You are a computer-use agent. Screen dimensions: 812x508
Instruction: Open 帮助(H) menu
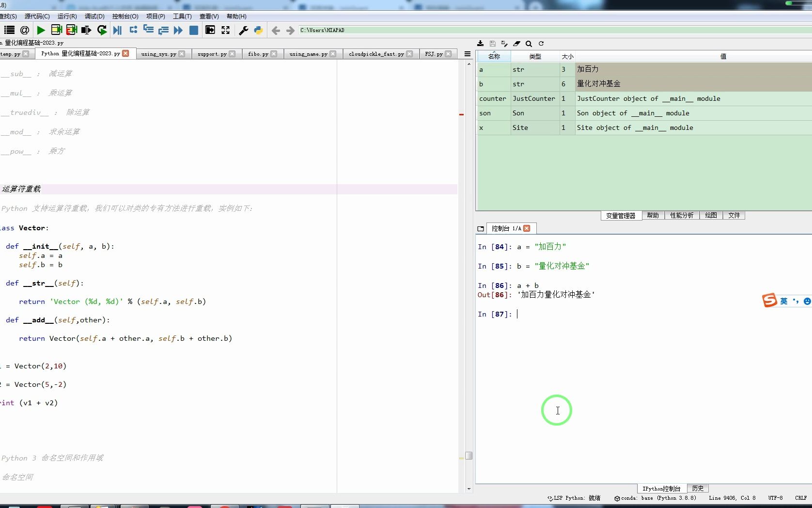pyautogui.click(x=236, y=16)
